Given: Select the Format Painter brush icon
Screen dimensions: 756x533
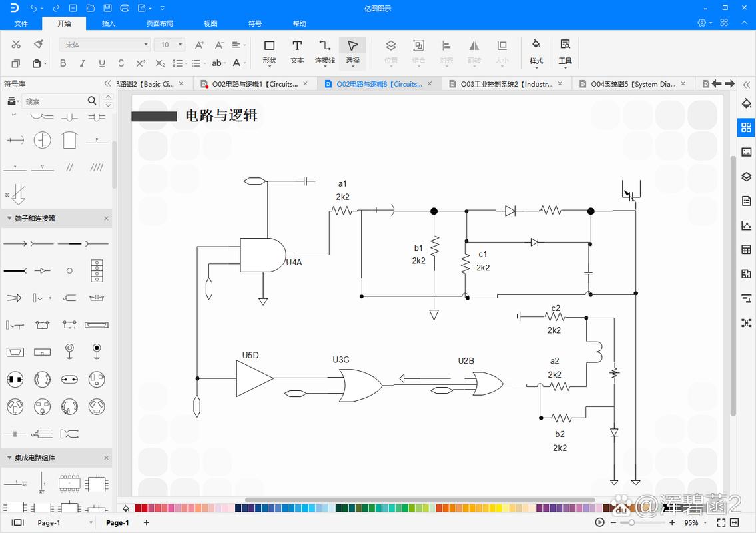Looking at the screenshot, I should pos(38,45).
